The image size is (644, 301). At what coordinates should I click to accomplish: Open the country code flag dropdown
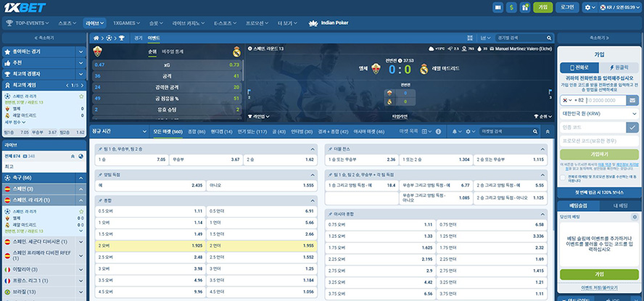[566, 100]
